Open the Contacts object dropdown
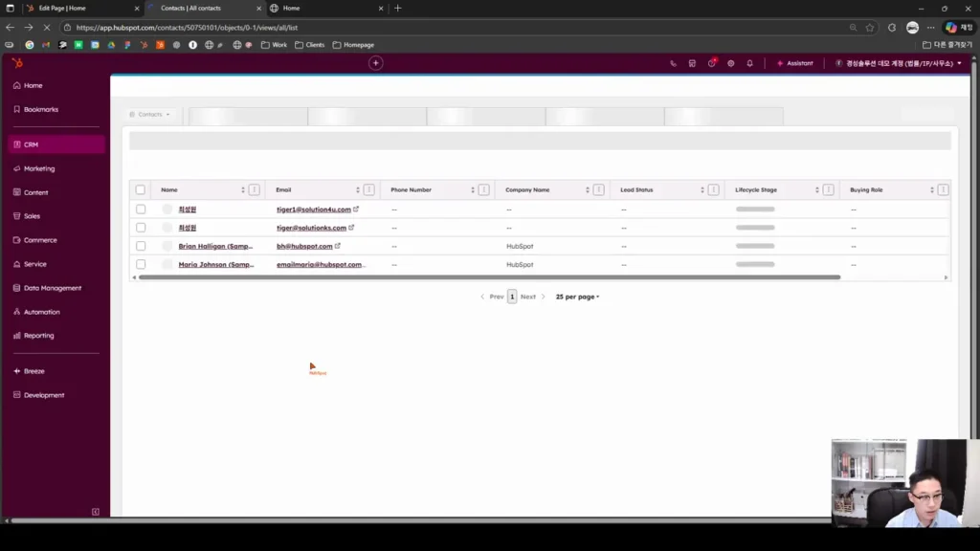Screen dimensions: 980x551 coord(150,115)
